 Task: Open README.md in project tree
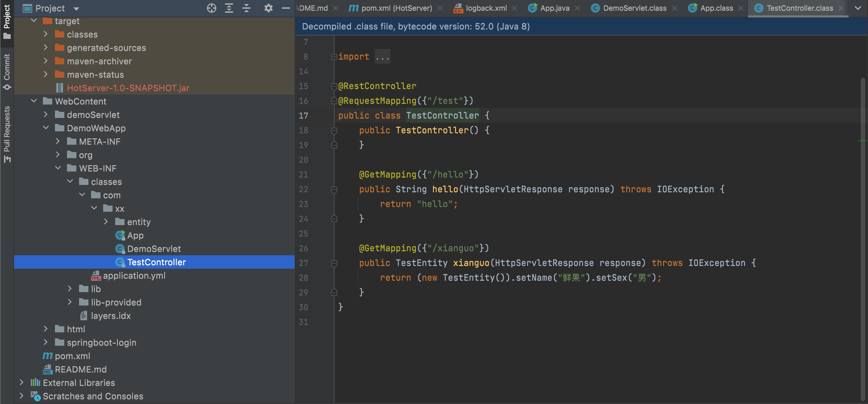coord(80,369)
